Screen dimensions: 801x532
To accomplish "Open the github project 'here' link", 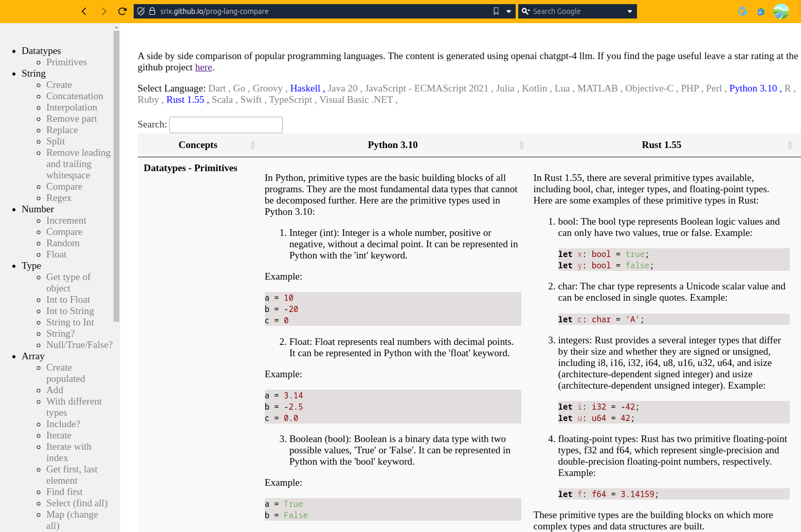I will click(x=204, y=67).
